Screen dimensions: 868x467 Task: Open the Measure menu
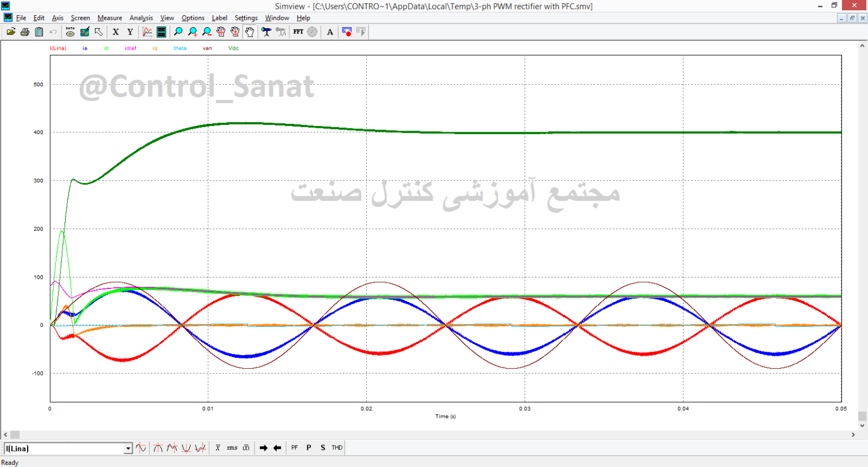pos(110,18)
